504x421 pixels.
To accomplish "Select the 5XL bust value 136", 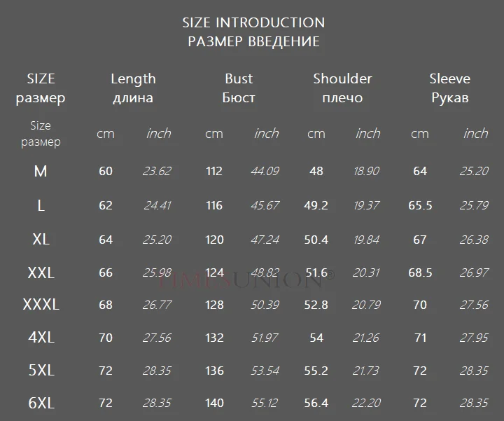I will 214,371.
